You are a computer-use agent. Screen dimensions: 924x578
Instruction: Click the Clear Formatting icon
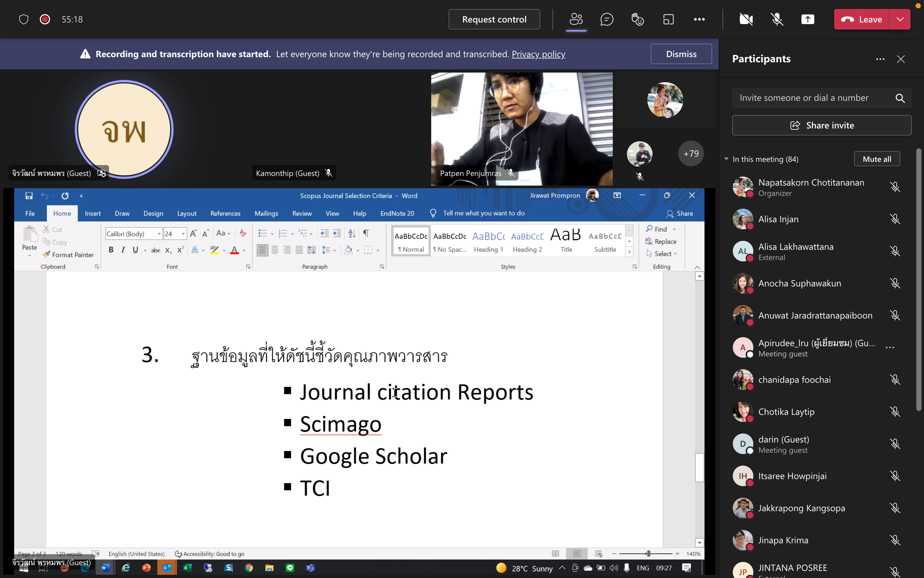[x=243, y=233]
